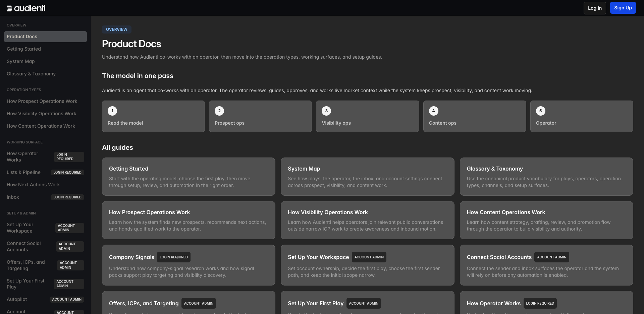This screenshot has height=314, width=644.
Task: Select Product Docs in sidebar
Action: point(45,37)
